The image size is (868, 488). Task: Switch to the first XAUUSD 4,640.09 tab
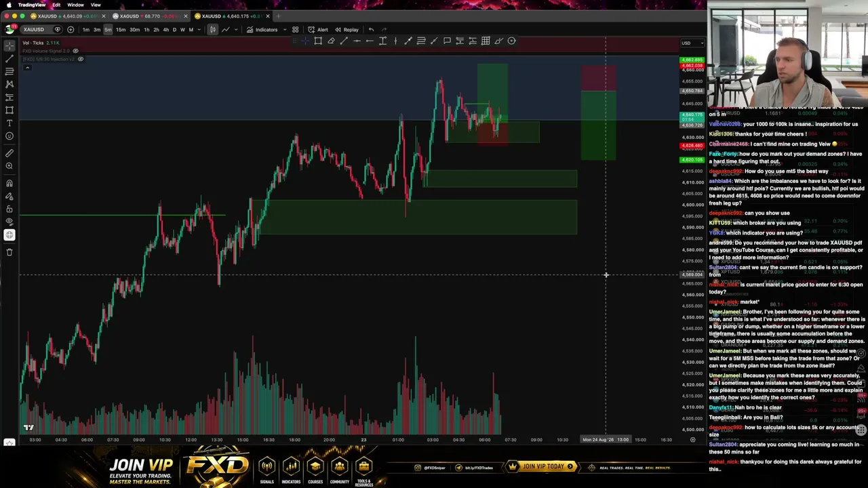(x=66, y=16)
